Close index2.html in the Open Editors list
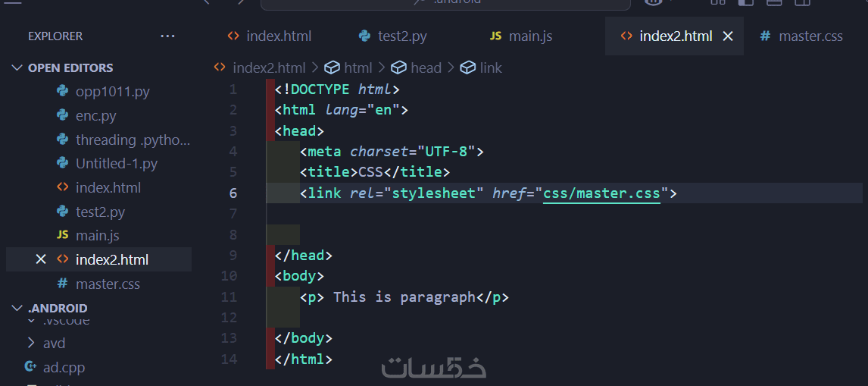868x386 pixels. [41, 260]
